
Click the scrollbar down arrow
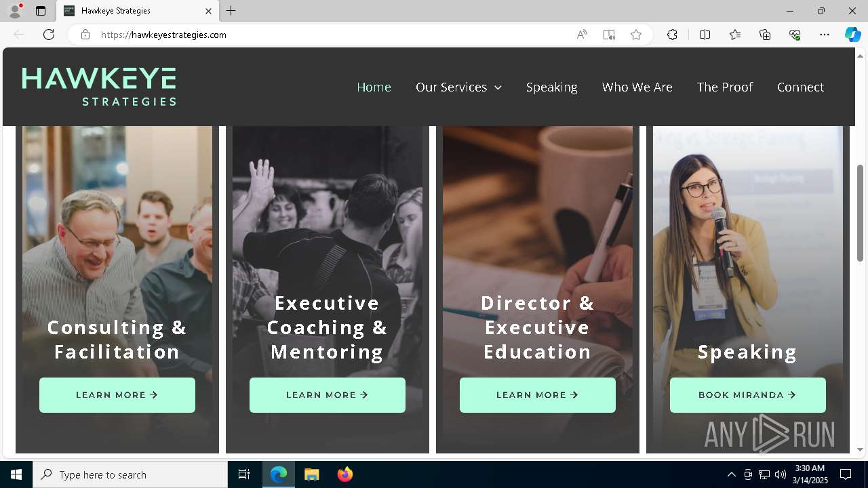[860, 449]
